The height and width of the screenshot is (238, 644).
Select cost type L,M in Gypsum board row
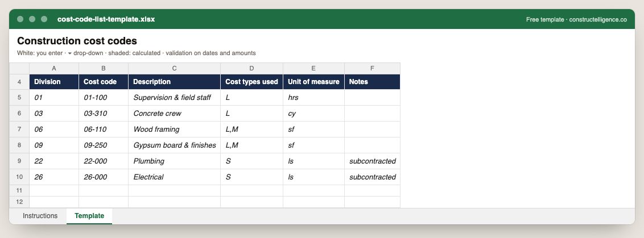point(252,145)
